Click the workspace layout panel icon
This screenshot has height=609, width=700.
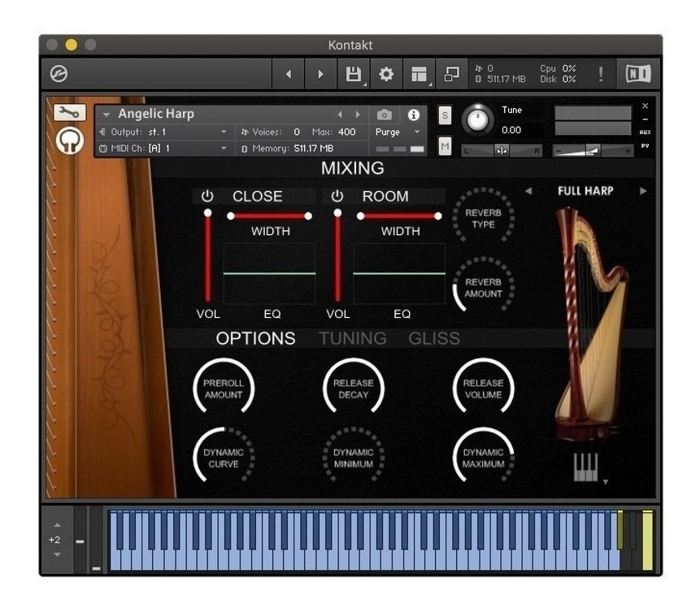point(419,74)
